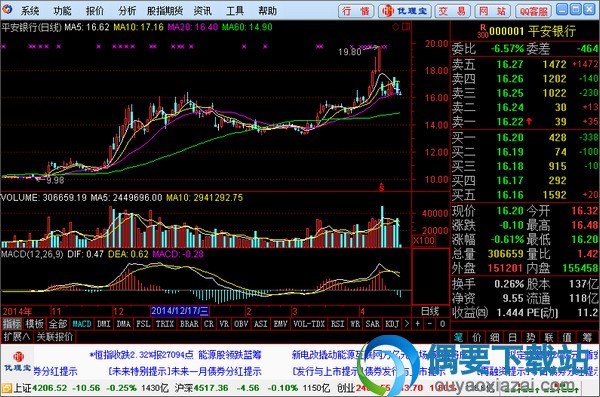Click the 0 button in indicator bar
Viewport: 600px width, 397px height.
[442, 324]
